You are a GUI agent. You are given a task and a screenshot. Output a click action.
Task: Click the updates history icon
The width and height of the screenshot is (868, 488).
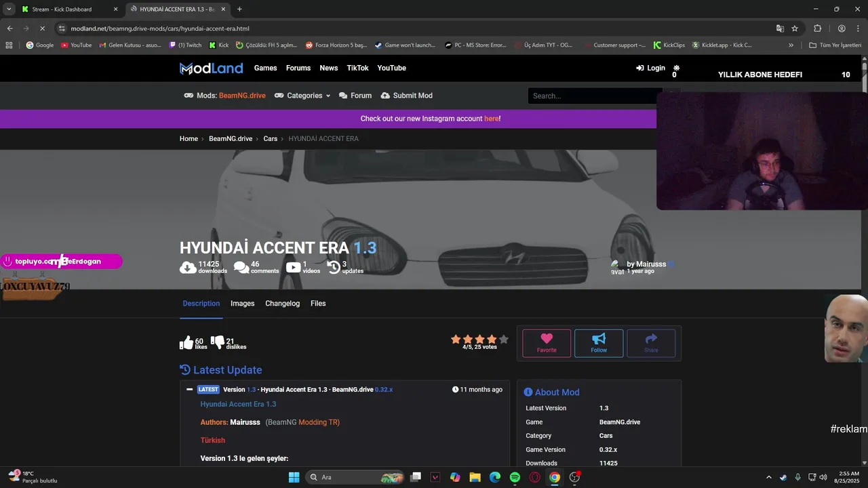pos(334,267)
